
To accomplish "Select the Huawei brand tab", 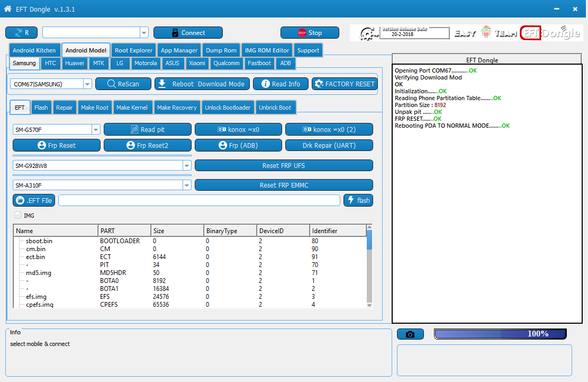I will 74,63.
